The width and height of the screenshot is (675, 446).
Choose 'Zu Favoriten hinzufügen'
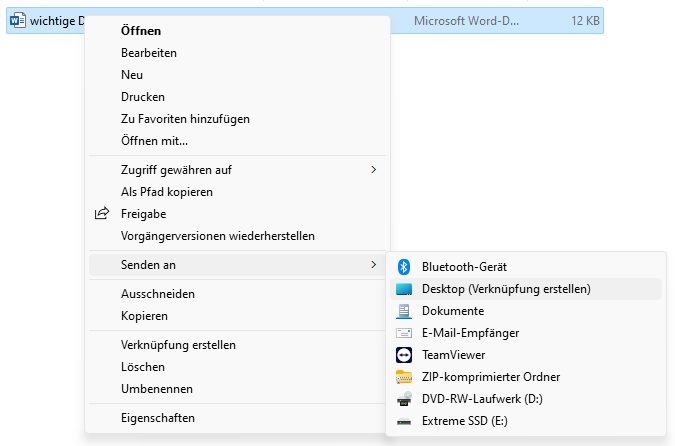(x=185, y=119)
